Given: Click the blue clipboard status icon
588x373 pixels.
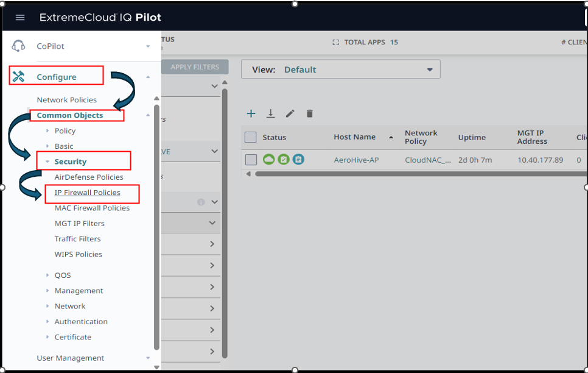Looking at the screenshot, I should (x=298, y=159).
